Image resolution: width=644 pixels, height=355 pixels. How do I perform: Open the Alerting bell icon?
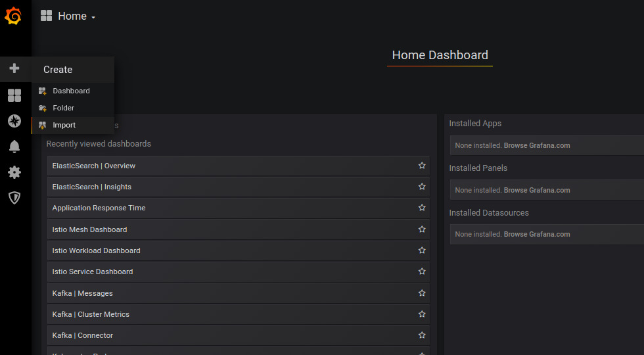pyautogui.click(x=14, y=147)
